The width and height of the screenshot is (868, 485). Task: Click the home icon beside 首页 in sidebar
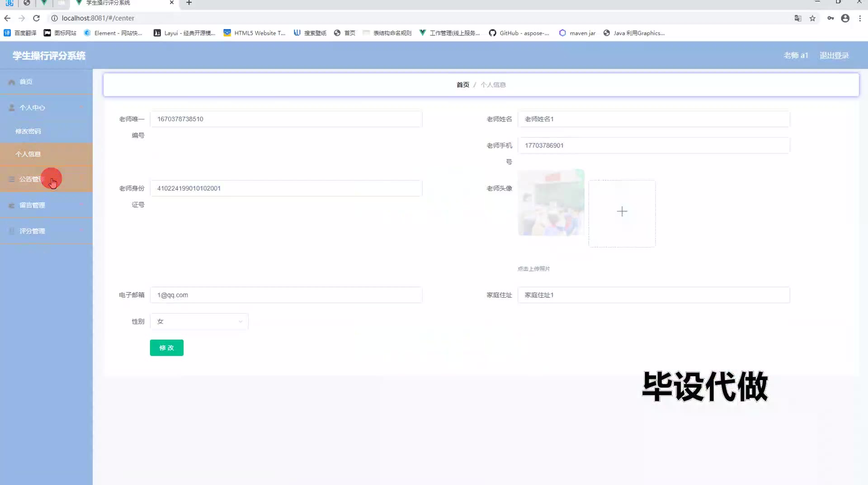[x=12, y=82]
